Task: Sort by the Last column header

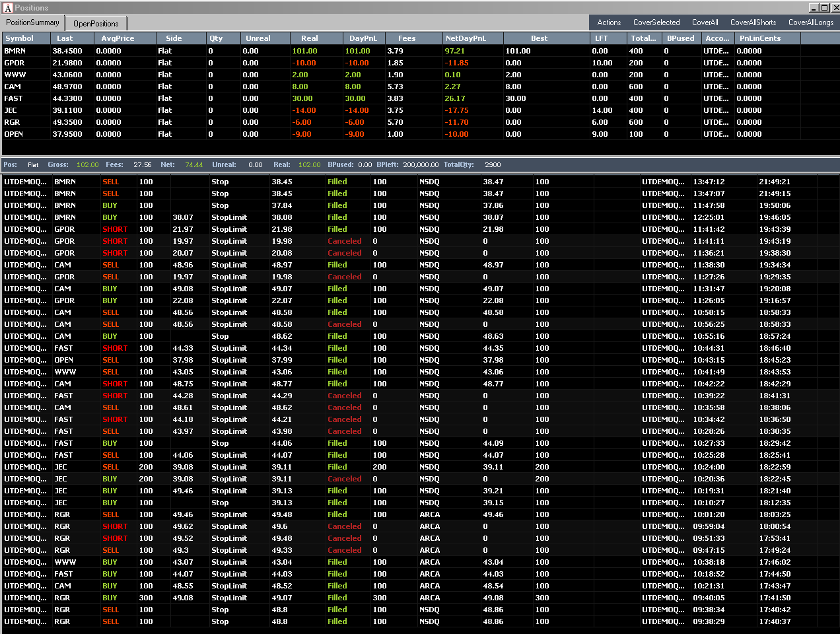Action: point(72,38)
